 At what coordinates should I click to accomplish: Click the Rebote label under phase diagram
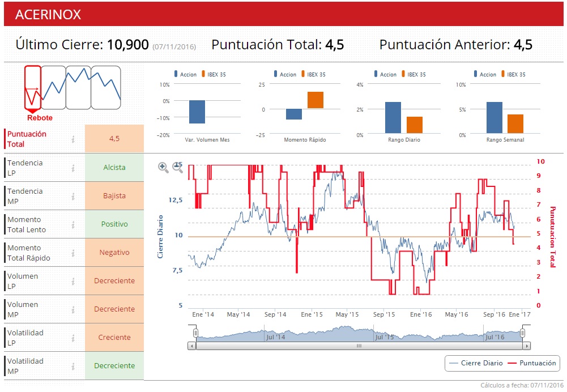(40, 118)
